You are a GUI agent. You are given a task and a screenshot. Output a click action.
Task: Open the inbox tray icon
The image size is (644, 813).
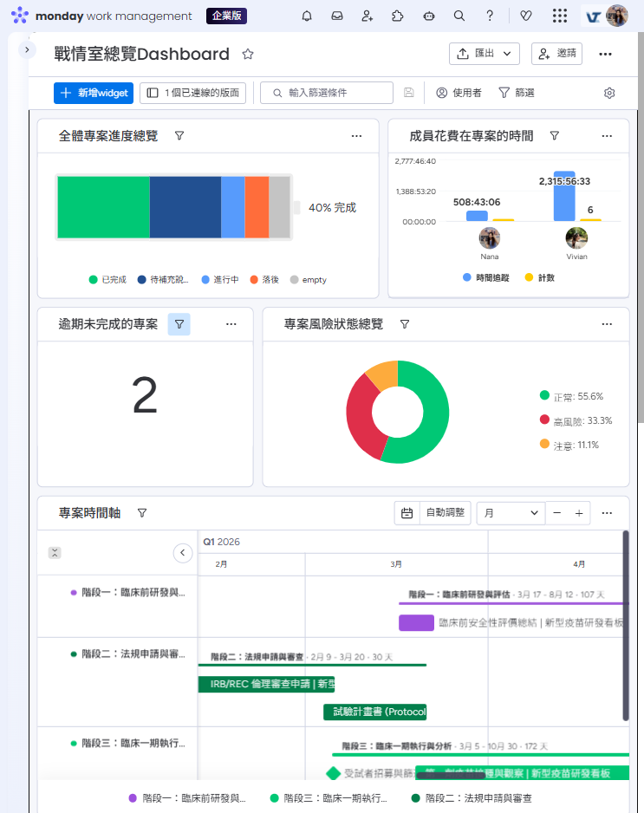click(337, 16)
